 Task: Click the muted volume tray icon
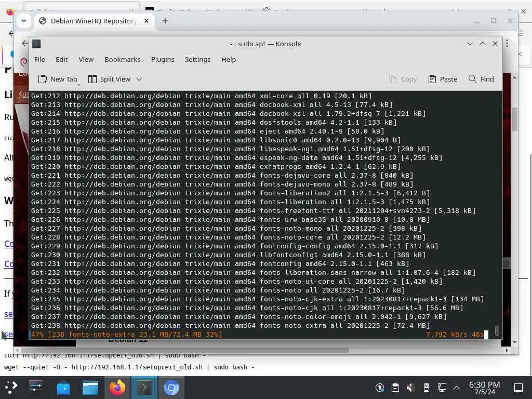[410, 388]
